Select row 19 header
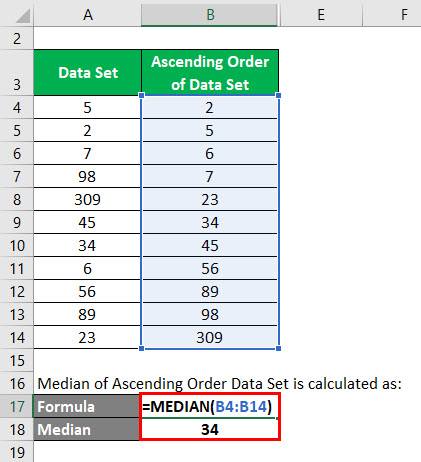Screen dimensions: 421x462 [17, 452]
